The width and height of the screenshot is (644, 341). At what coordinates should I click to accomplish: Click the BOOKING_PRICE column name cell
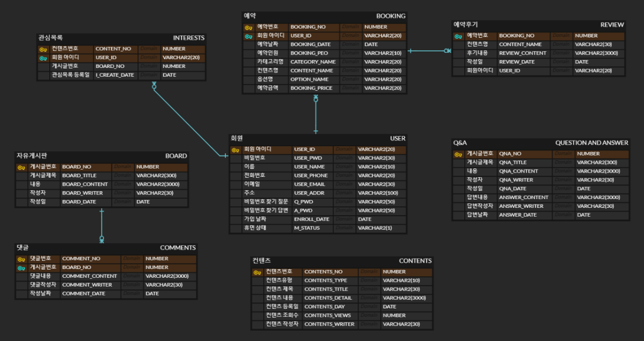[311, 88]
